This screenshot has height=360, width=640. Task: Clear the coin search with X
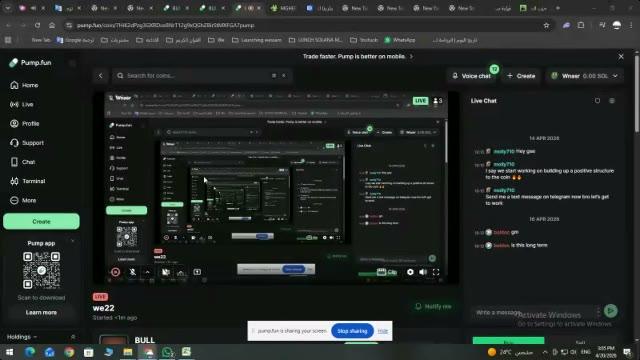(x=284, y=76)
